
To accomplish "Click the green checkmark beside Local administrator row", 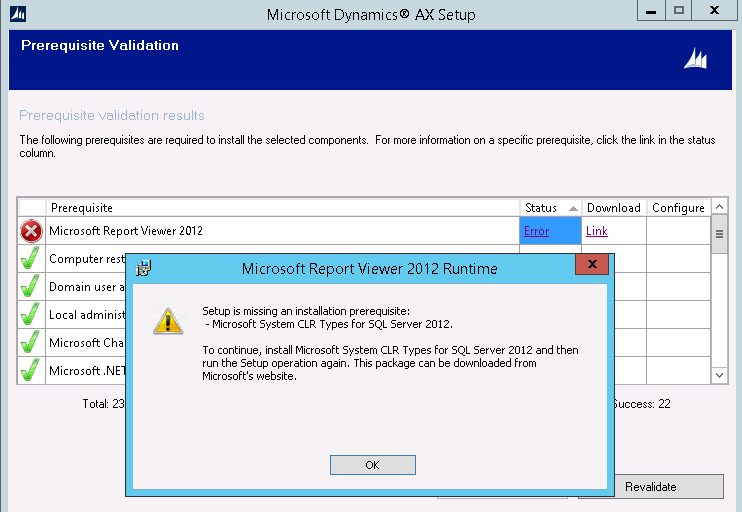I will (30, 314).
